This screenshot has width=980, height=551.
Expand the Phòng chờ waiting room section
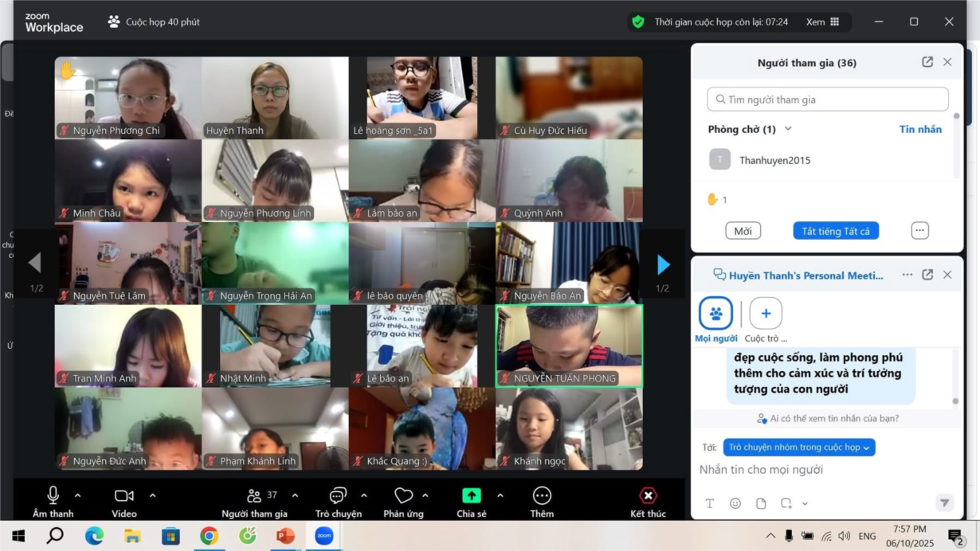[788, 129]
